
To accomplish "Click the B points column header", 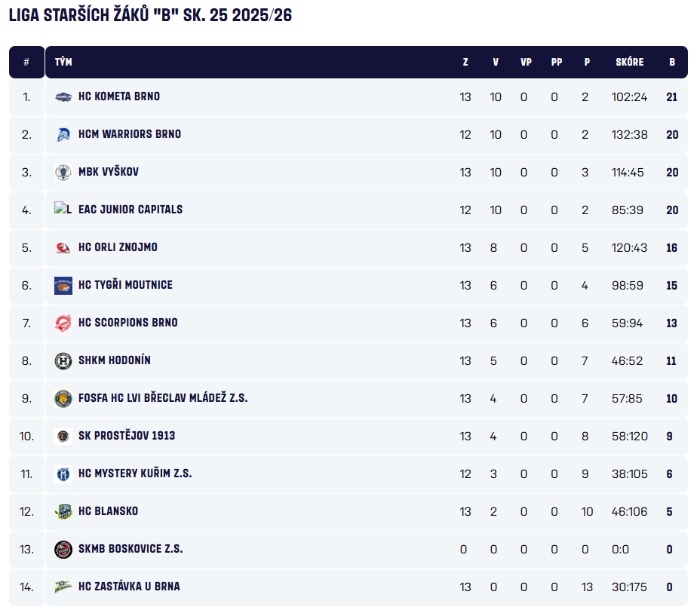I will [671, 63].
